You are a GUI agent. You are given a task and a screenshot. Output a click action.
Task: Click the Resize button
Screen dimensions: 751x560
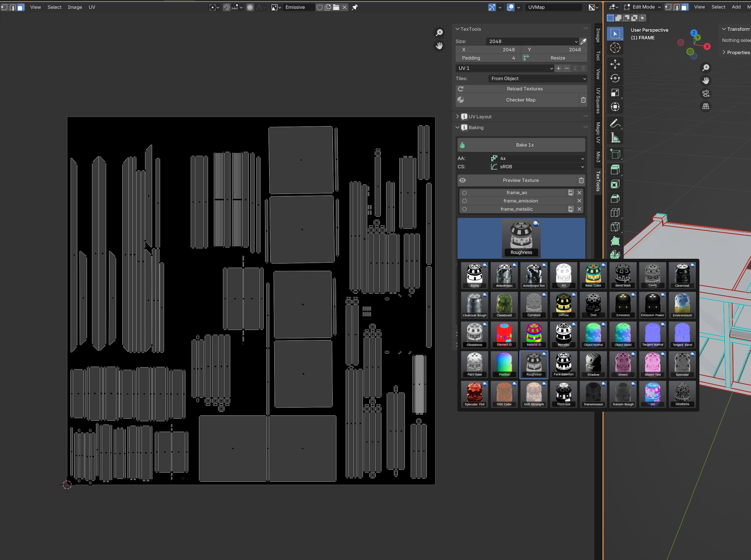pos(554,58)
